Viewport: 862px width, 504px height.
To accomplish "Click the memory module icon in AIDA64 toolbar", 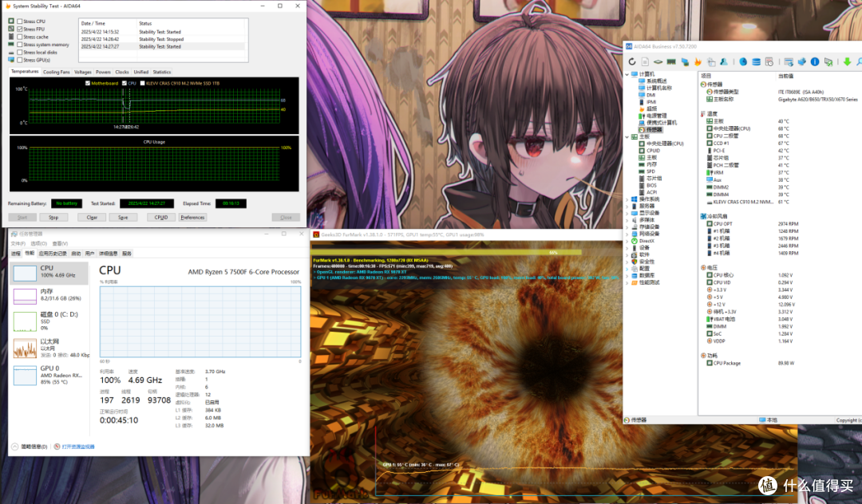I will click(x=671, y=62).
